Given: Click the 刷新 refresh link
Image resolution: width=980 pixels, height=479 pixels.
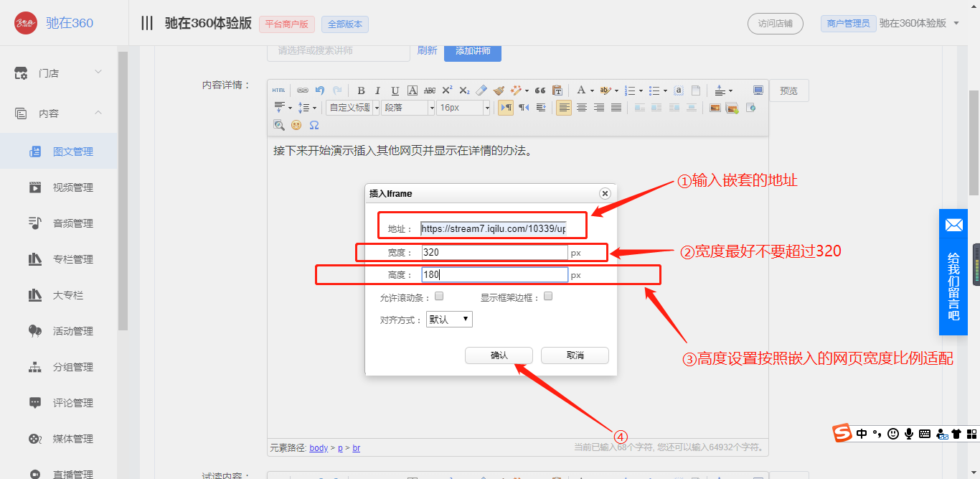Looking at the screenshot, I should click(427, 50).
